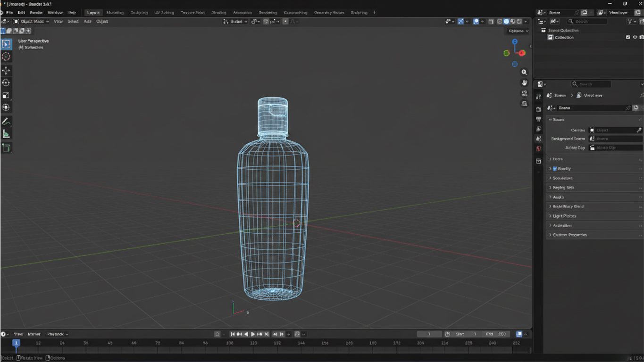Image resolution: width=644 pixels, height=362 pixels.
Task: Select the Move tool in the toolbar
Action: [x=6, y=70]
